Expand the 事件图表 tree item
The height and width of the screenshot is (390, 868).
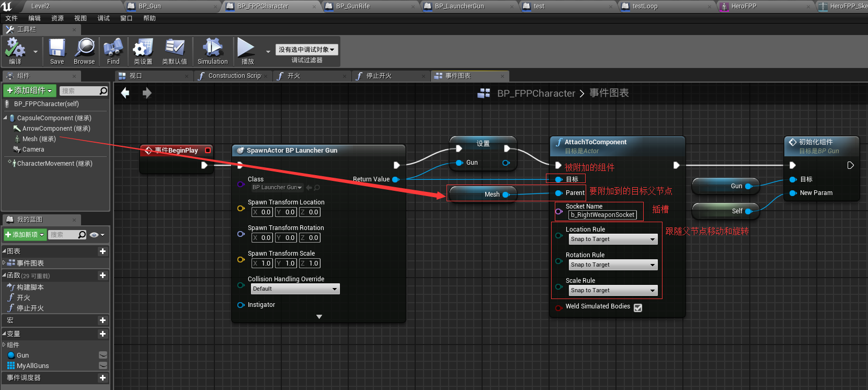coord(4,263)
